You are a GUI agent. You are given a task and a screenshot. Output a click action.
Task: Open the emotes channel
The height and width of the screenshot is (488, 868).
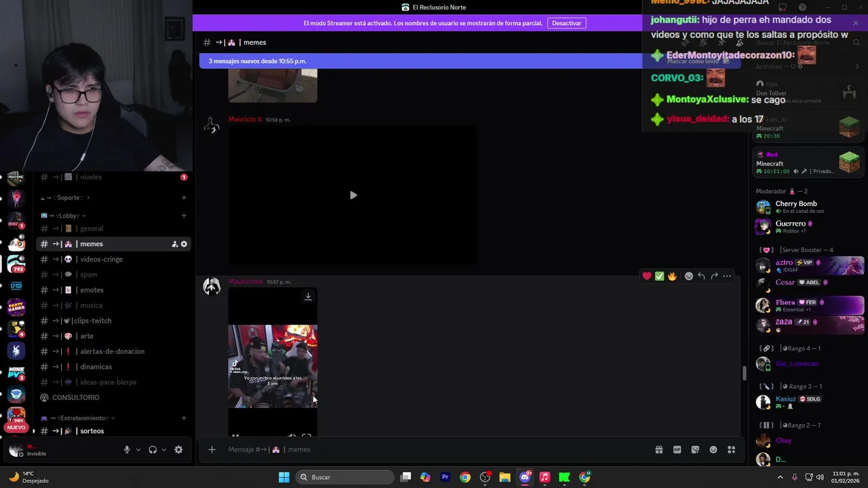click(x=113, y=290)
